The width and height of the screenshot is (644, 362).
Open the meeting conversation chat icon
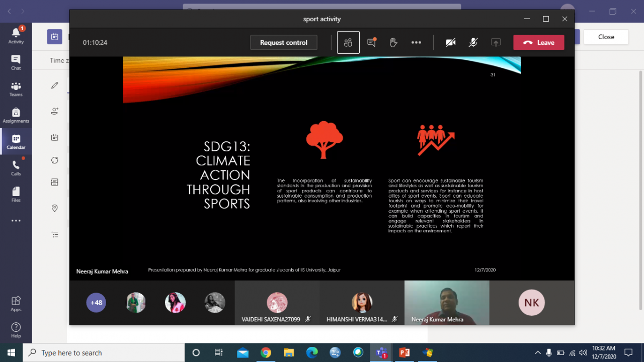point(372,43)
